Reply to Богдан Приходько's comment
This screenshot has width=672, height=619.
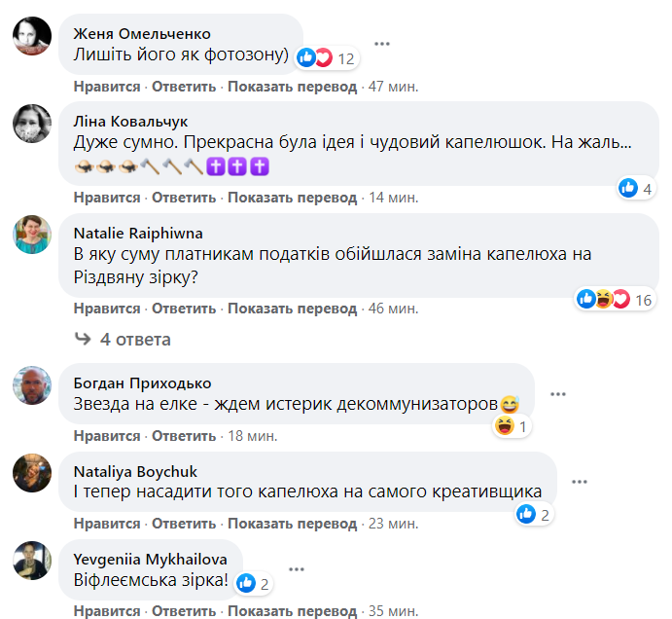(x=183, y=435)
